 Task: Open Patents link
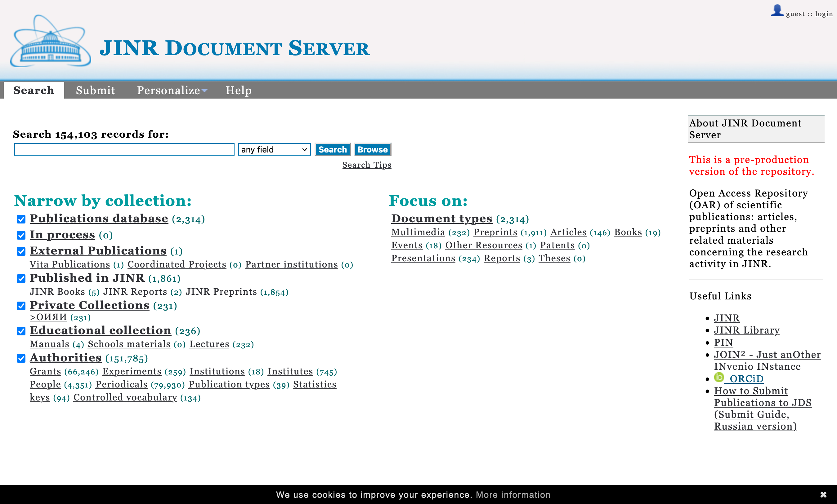557,245
